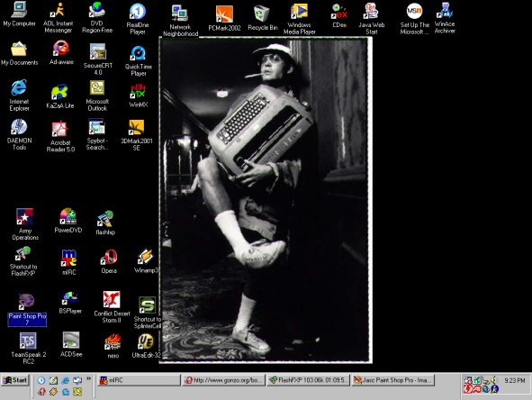Expand the Quick Launch overflow chevron
The height and width of the screenshot is (400, 532).
(89, 378)
